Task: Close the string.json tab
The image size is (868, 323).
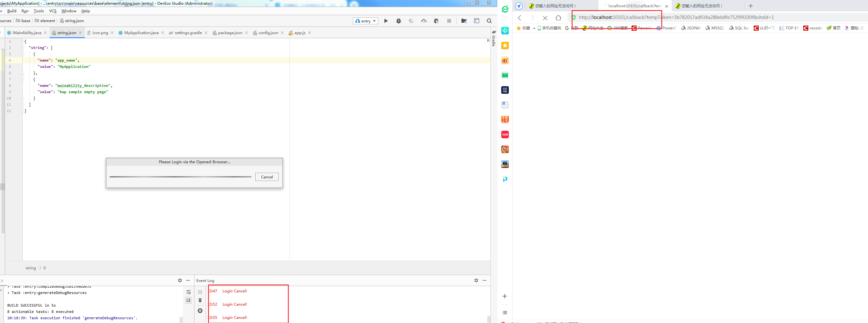Action: 80,33
